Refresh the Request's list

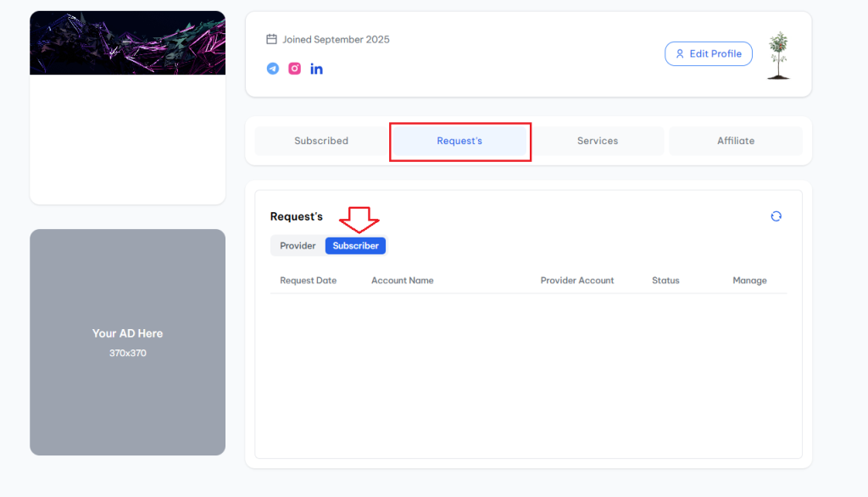tap(776, 216)
